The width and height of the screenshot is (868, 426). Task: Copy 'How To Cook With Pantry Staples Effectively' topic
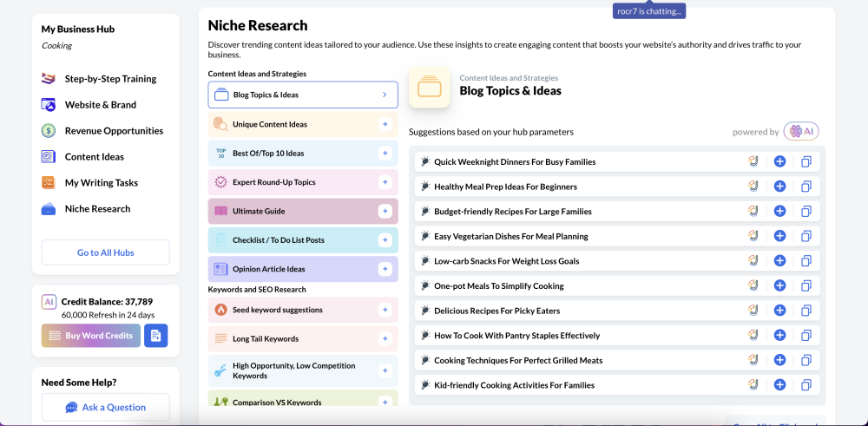pos(806,335)
